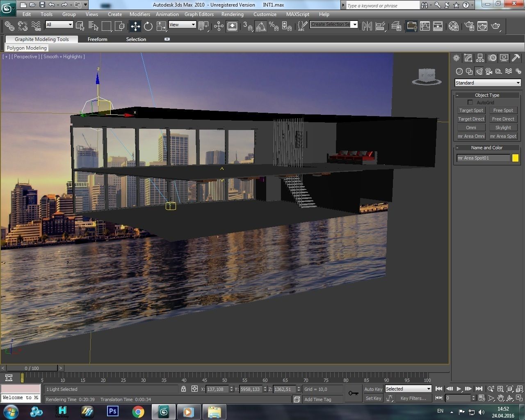Open the Material Editor
This screenshot has height=420, width=525.
pyautogui.click(x=453, y=26)
